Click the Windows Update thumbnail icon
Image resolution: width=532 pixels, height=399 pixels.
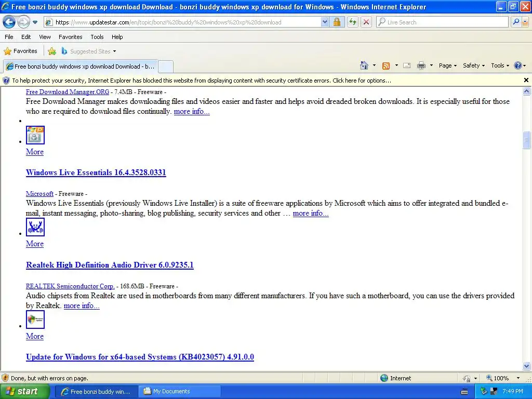click(35, 320)
